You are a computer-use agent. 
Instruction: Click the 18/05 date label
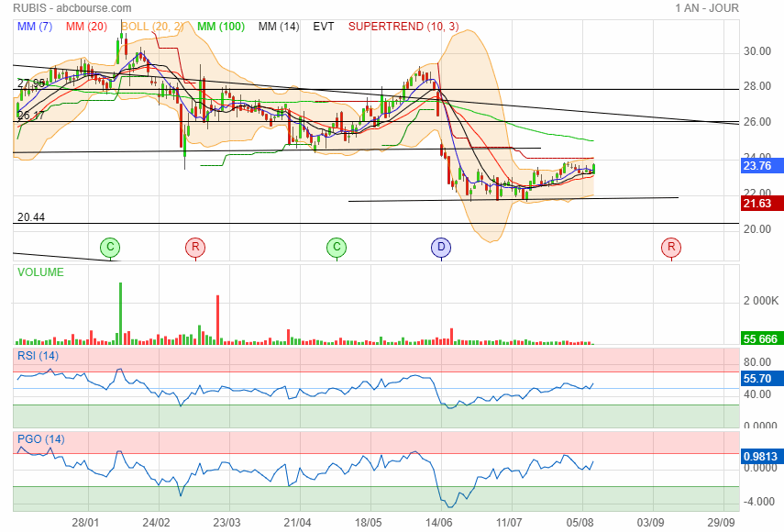click(x=368, y=523)
